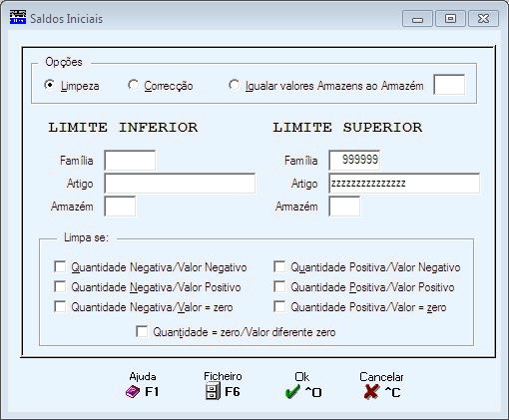509x420 pixels.
Task: Maximize the Saldos Iniciais window
Action: [x=450, y=19]
